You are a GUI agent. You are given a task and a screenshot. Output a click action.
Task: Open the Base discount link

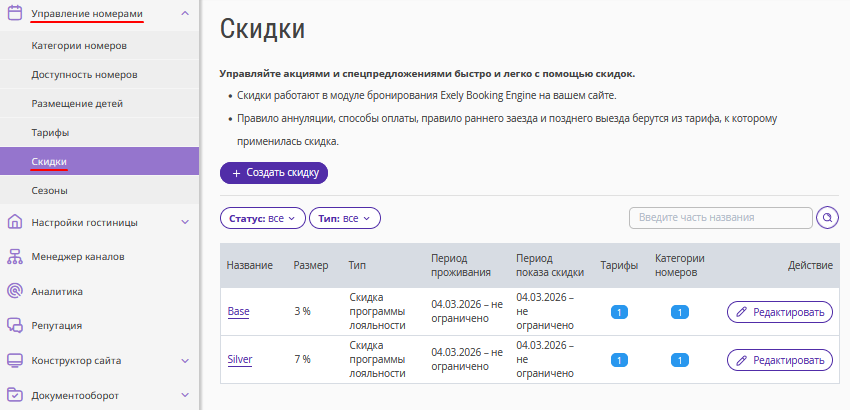point(238,312)
